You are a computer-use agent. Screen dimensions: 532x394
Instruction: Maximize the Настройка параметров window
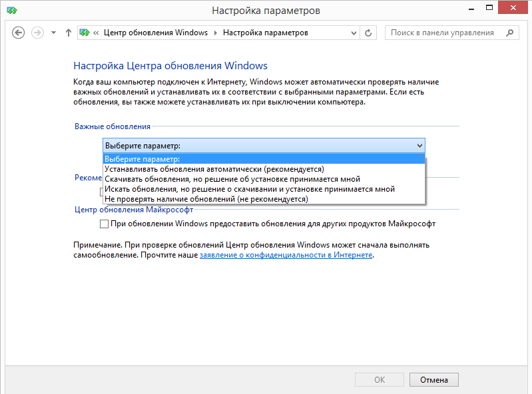pos(489,8)
